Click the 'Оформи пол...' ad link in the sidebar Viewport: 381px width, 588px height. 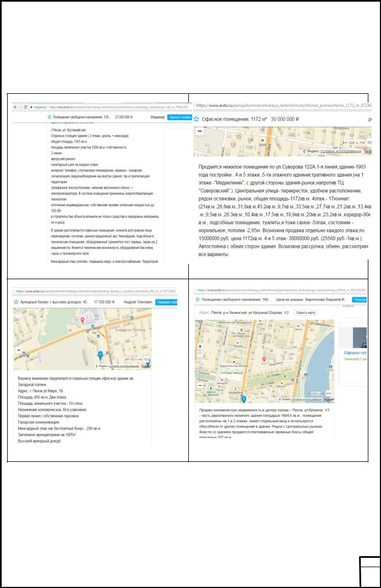(355, 353)
